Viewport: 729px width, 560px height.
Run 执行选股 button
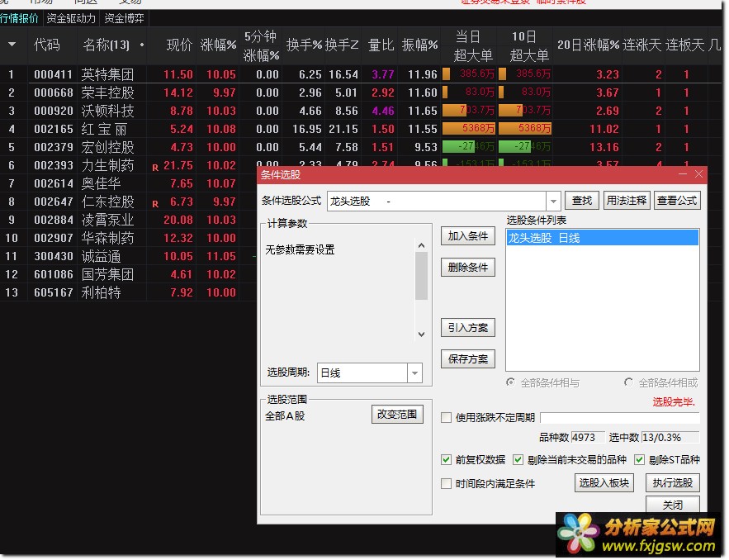[672, 483]
